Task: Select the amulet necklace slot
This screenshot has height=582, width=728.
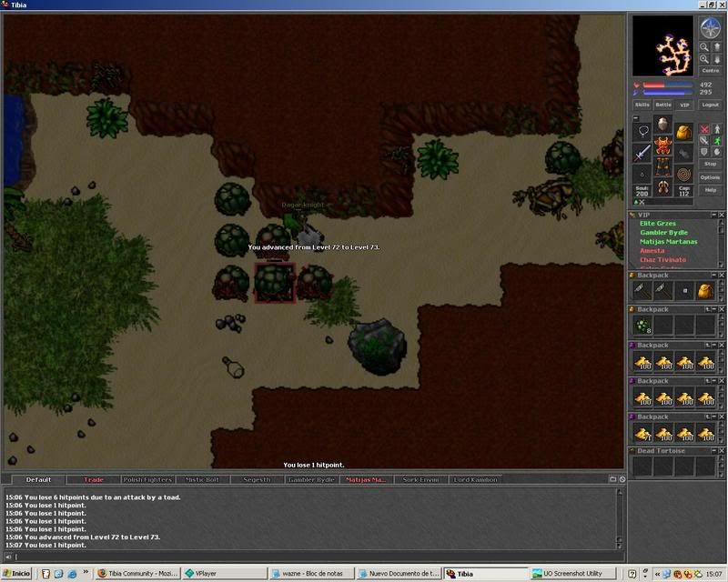Action: pyautogui.click(x=642, y=132)
